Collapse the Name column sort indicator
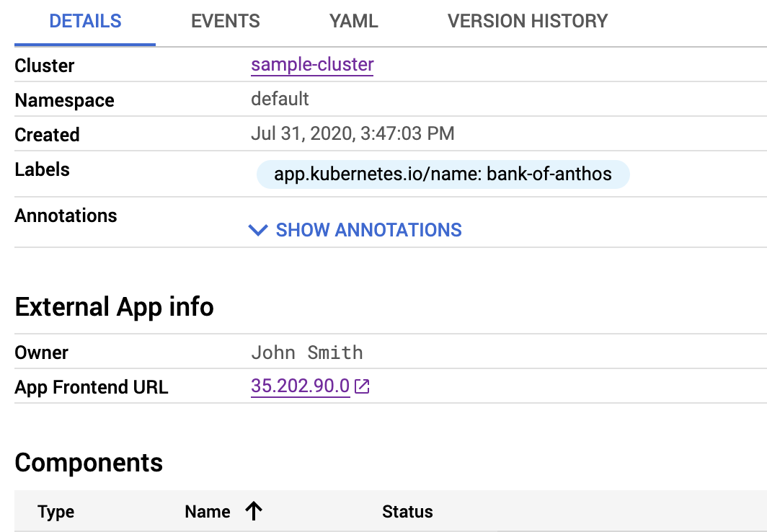Screen dimensions: 767x532 tap(253, 510)
